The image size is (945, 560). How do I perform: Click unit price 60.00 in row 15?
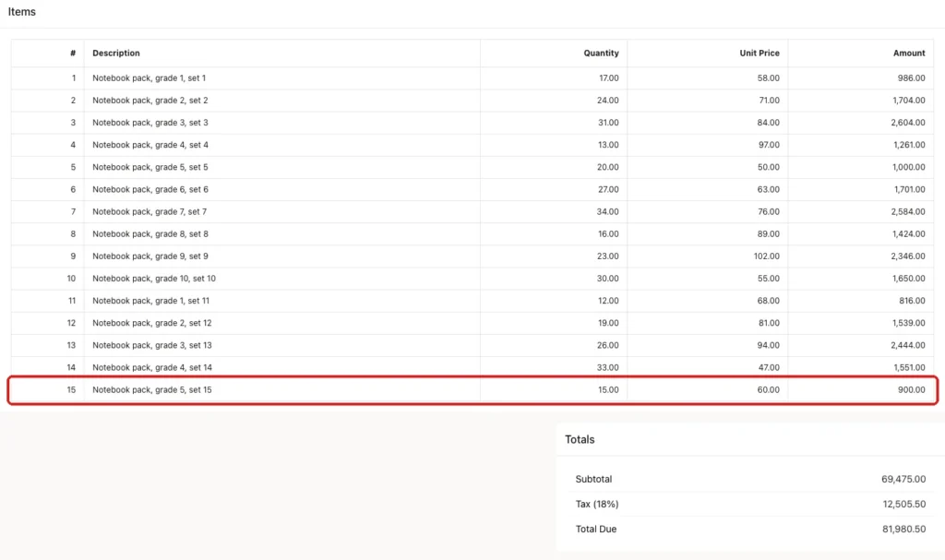(769, 390)
